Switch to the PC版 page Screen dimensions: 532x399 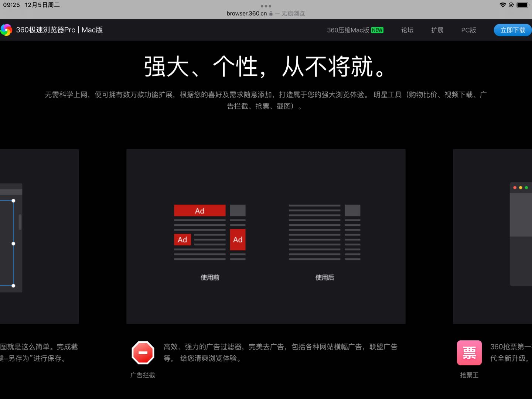click(x=468, y=30)
